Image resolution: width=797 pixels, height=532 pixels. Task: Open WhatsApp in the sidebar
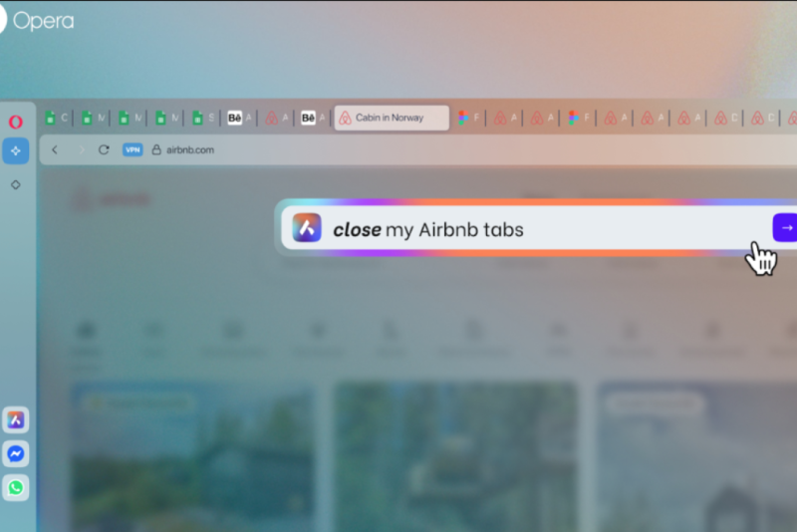coord(15,487)
